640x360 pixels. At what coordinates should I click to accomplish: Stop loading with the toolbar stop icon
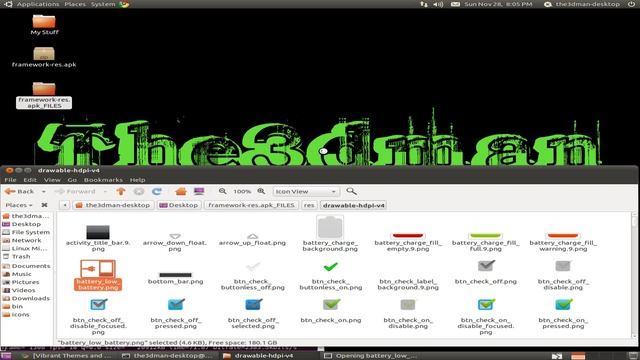[x=139, y=191]
